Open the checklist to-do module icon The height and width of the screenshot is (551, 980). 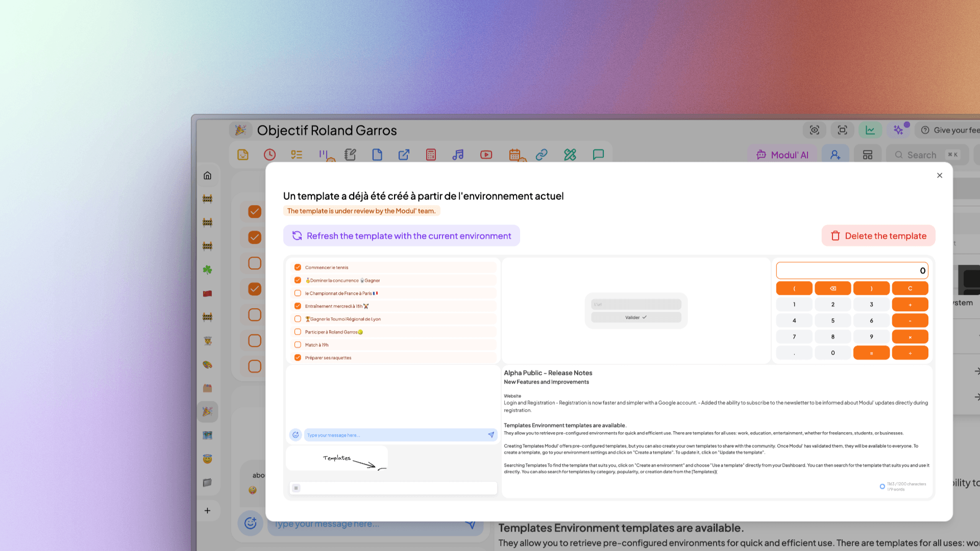click(x=297, y=155)
